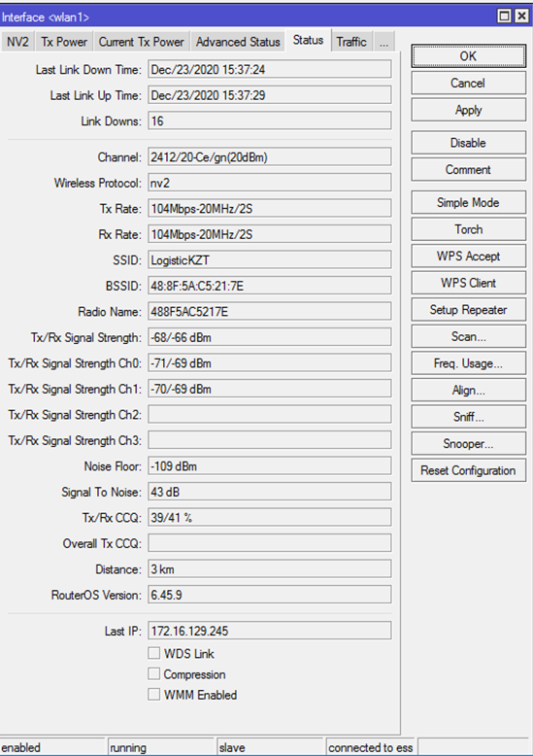Open the Traffic tab
The height and width of the screenshot is (756, 533).
[x=351, y=42]
